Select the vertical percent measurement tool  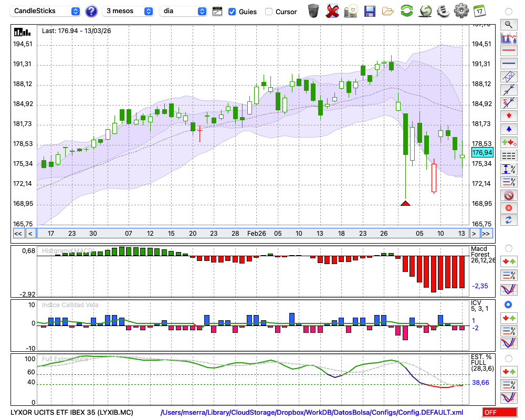[x=509, y=169]
